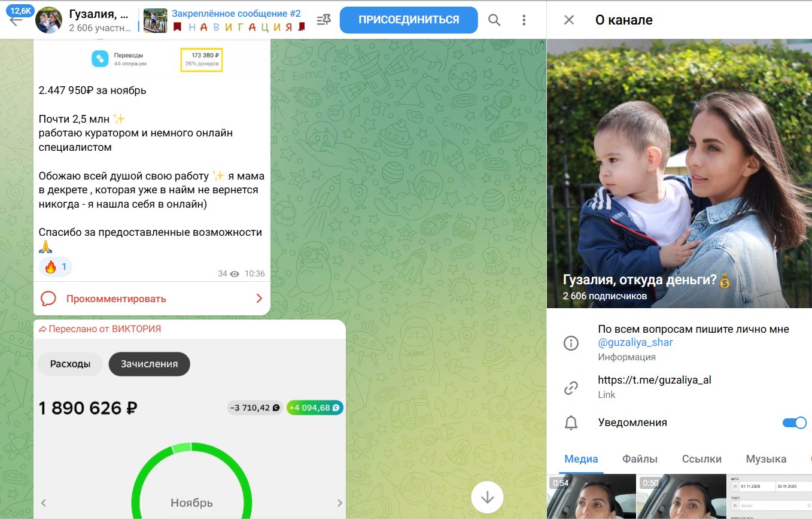Click the back arrow with unread badge

click(x=16, y=20)
